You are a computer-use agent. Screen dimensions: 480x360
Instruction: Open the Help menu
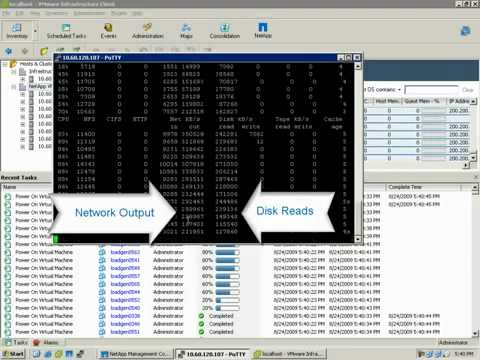(137, 13)
